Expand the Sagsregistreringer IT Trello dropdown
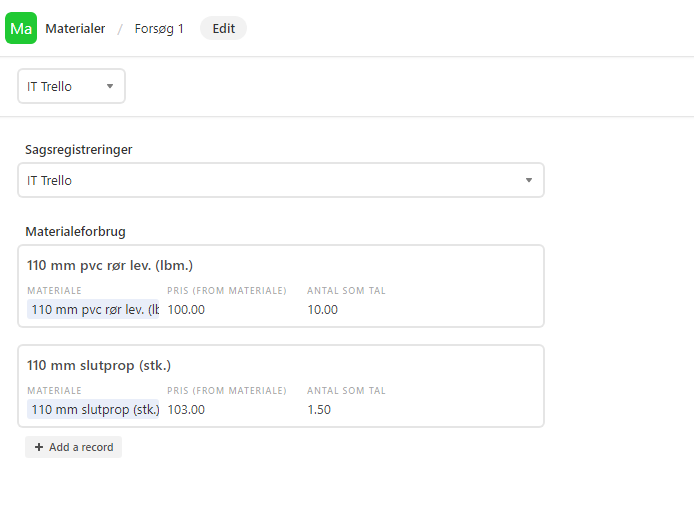This screenshot has width=694, height=511. point(281,180)
